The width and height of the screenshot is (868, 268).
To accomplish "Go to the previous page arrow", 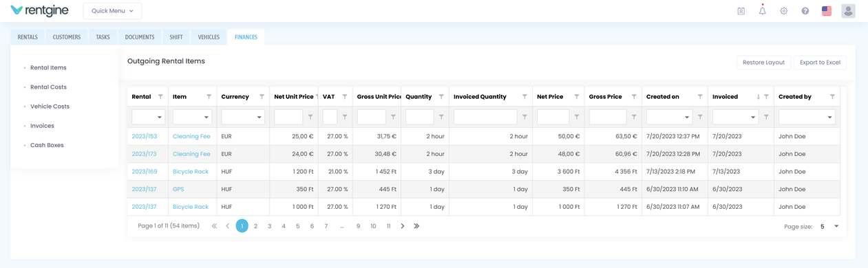I will click(x=228, y=226).
